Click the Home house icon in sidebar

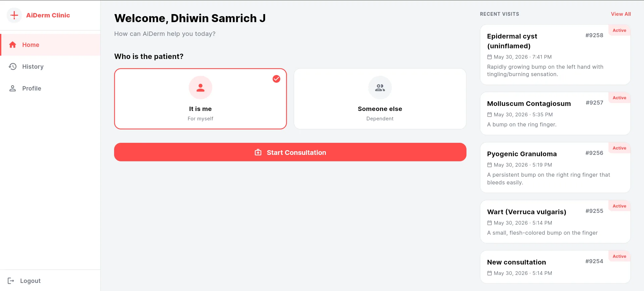tap(13, 45)
